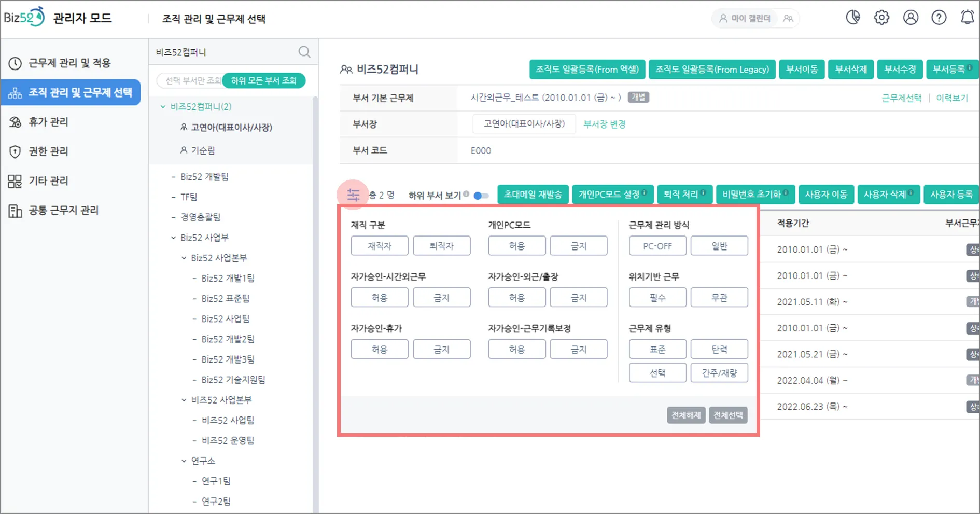Toggle 필수 under 위치기반 근무
This screenshot has width=980, height=514.
click(x=657, y=298)
